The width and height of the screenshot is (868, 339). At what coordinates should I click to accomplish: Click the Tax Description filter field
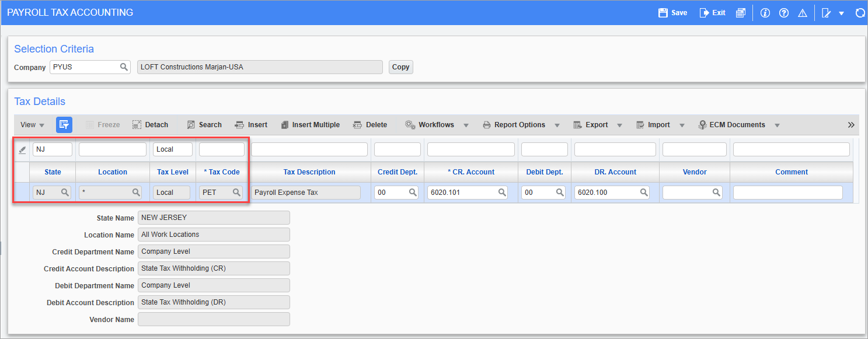(309, 149)
